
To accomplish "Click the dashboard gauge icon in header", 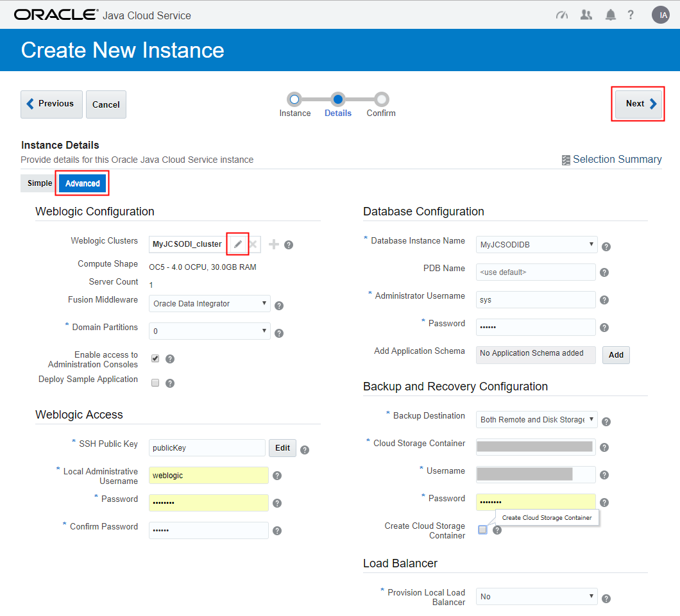I will point(562,14).
